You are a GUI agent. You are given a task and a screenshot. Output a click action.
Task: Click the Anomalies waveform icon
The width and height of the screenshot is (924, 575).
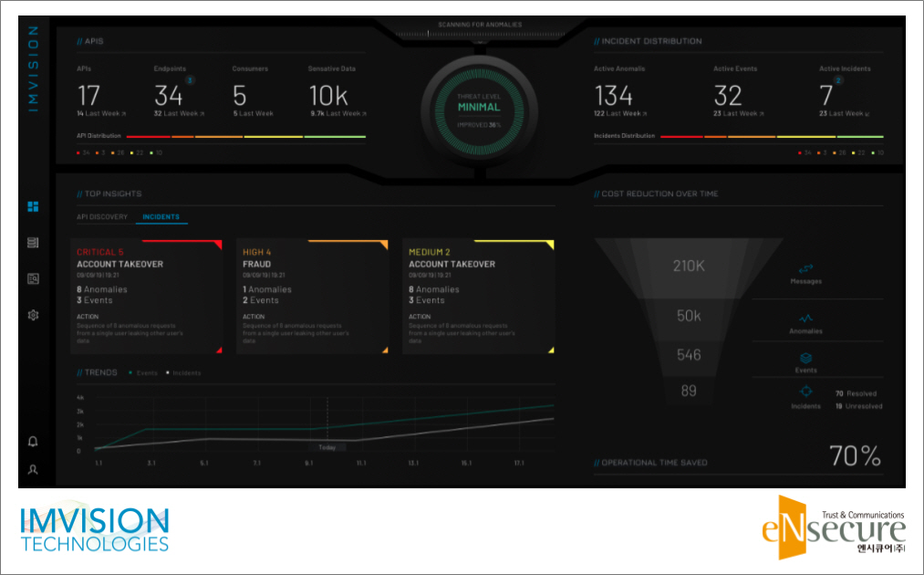[805, 319]
